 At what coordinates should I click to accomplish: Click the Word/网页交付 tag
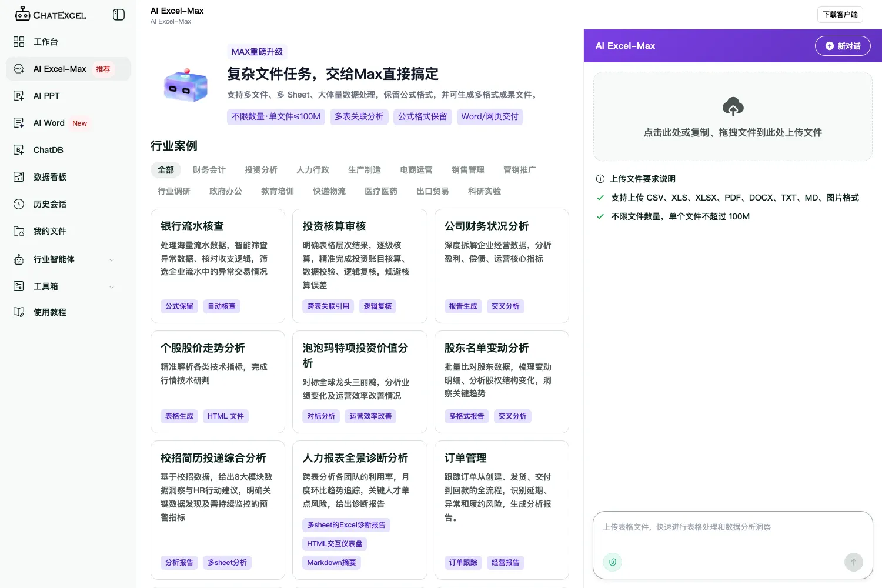tap(490, 116)
